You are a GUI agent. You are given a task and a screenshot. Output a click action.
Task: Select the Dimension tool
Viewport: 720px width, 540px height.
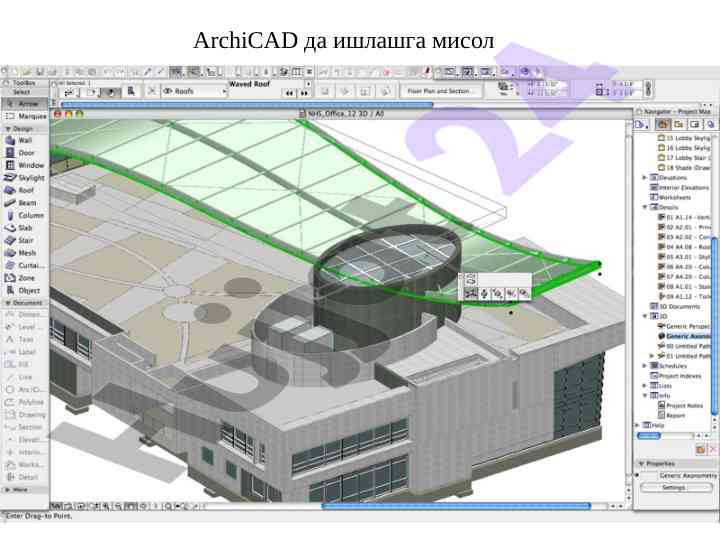pos(24,315)
